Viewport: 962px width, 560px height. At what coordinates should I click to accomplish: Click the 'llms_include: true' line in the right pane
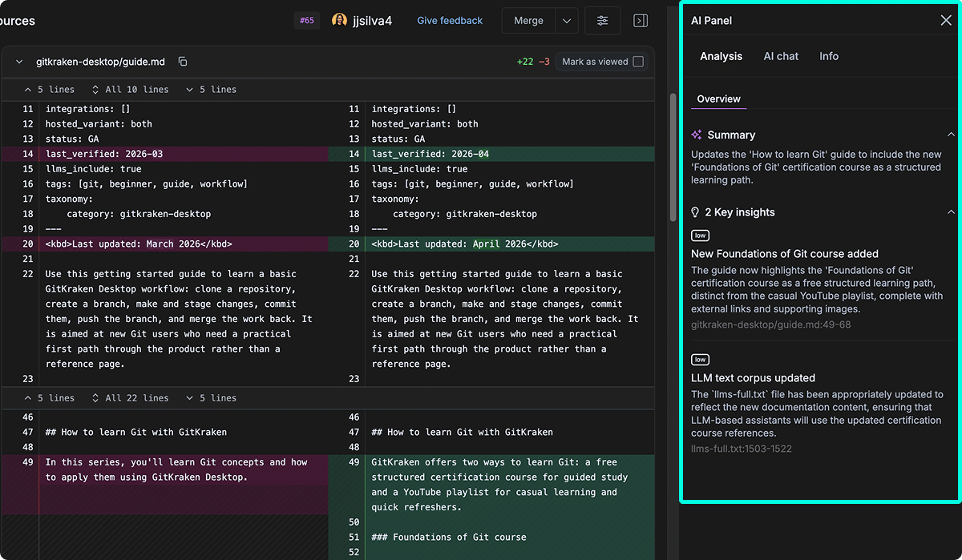click(419, 169)
